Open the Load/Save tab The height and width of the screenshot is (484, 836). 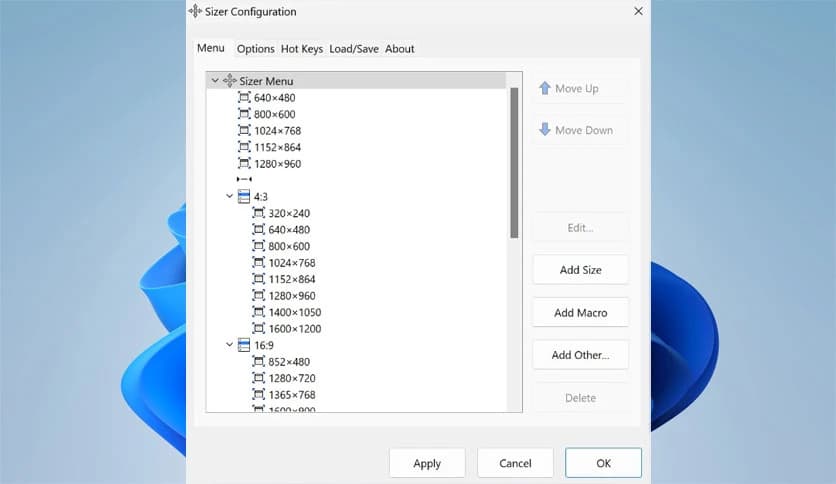pyautogui.click(x=354, y=49)
